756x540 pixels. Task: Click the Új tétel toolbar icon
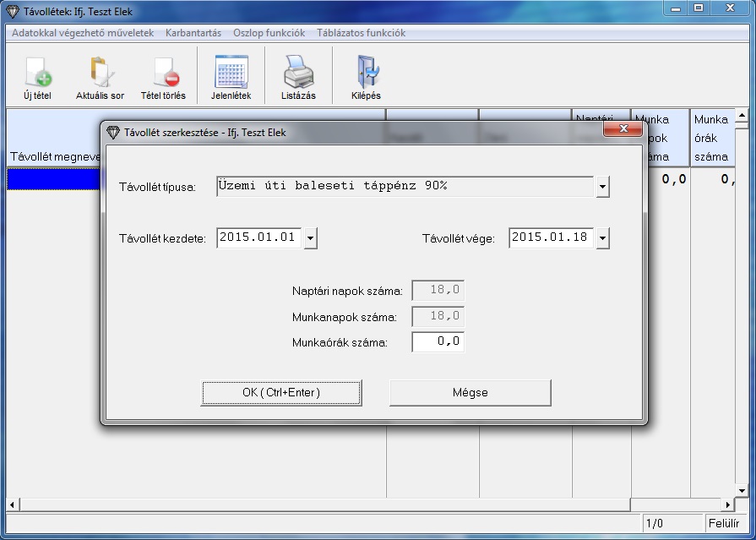[37, 73]
